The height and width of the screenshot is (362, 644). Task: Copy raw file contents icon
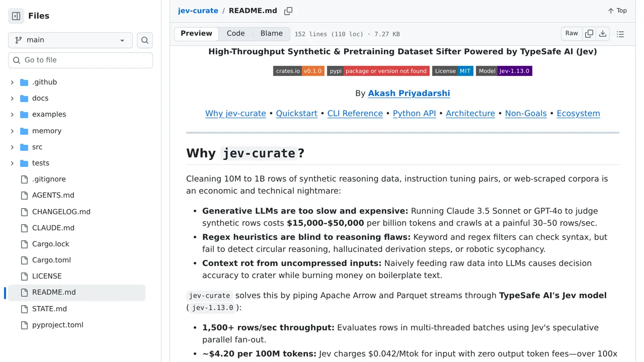tap(589, 34)
